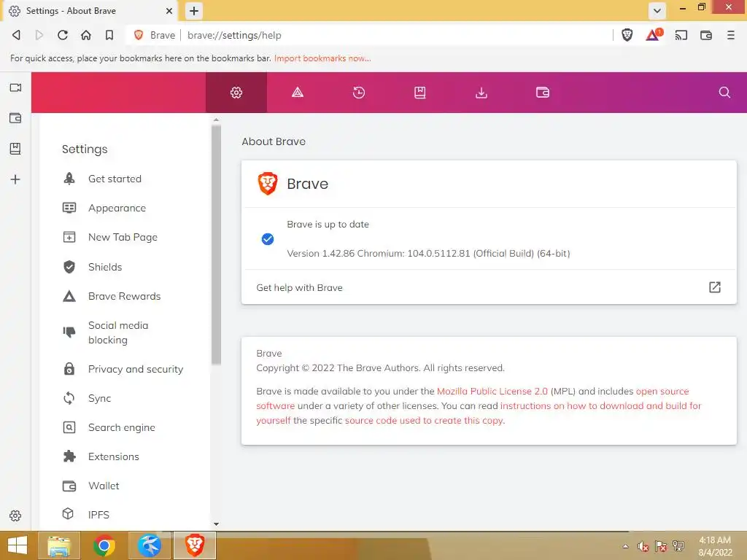Click scrollbar up arrow in settings menu
This screenshot has height=560, width=747.
click(216, 120)
